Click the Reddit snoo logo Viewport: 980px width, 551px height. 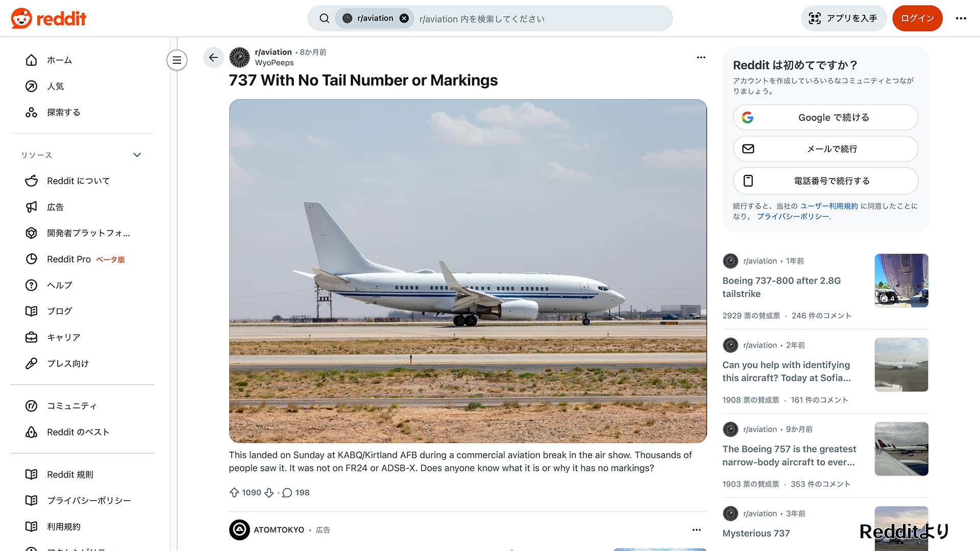[x=20, y=18]
